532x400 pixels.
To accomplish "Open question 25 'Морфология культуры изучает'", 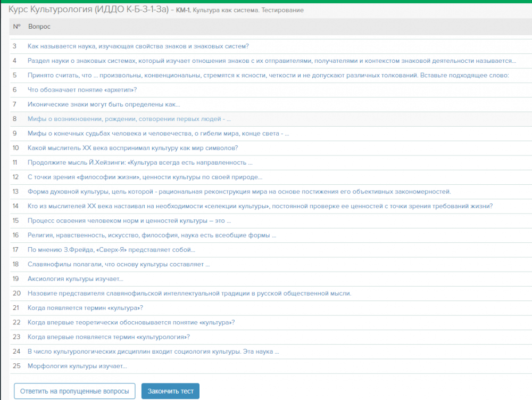I will (x=77, y=366).
